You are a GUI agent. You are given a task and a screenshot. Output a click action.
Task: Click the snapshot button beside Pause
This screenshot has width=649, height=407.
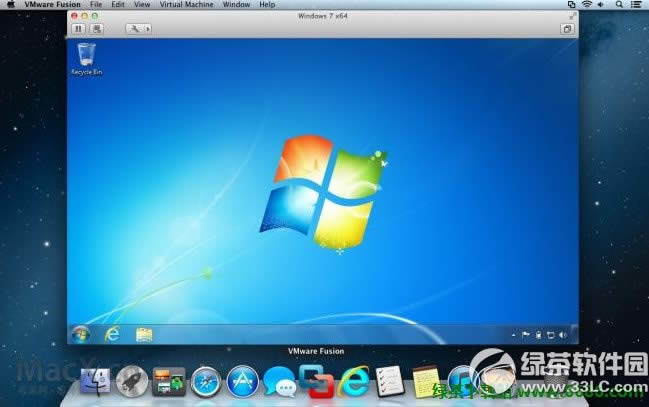[97, 29]
